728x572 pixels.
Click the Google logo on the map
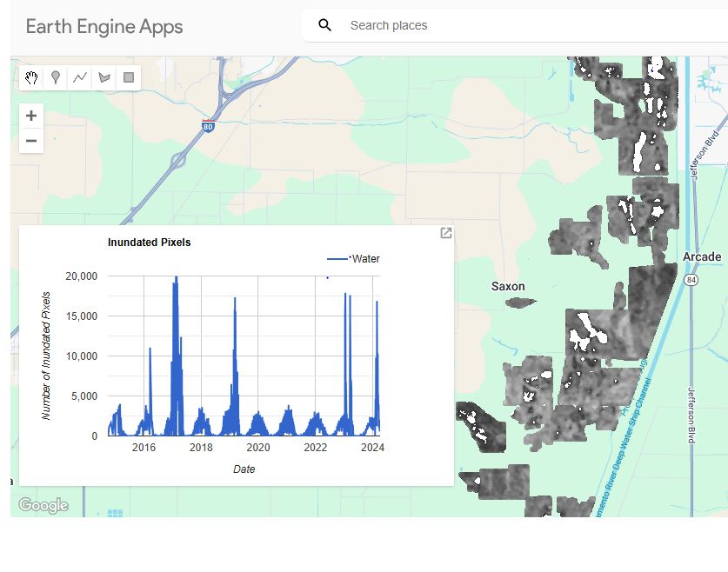(43, 505)
